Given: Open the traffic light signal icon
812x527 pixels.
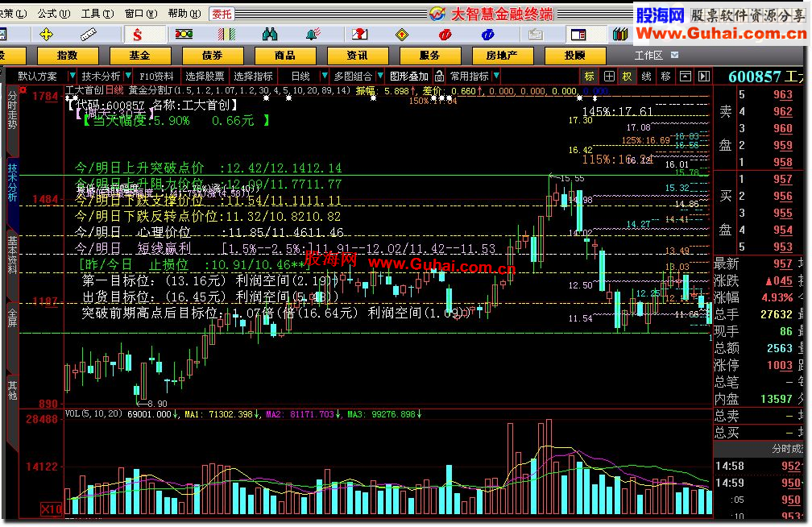Looking at the screenshot, I should (184, 35).
